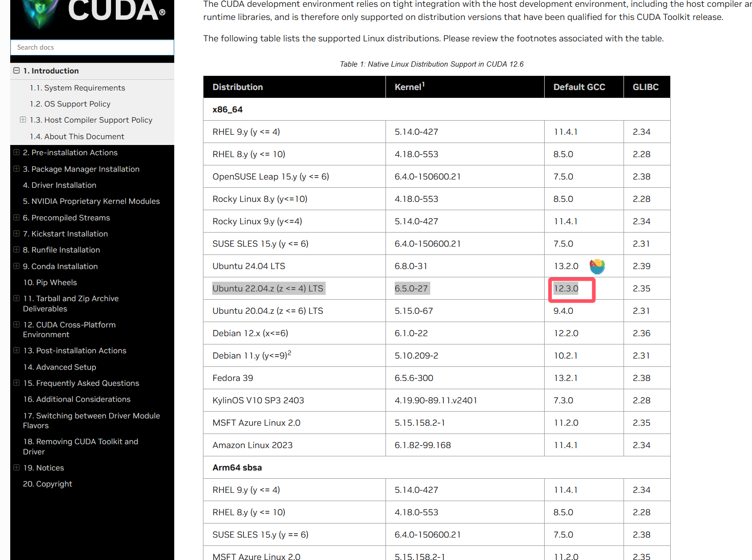Viewport: 752px width, 560px height.
Task: Go to 1.4. About This Document
Action: pyautogui.click(x=77, y=136)
